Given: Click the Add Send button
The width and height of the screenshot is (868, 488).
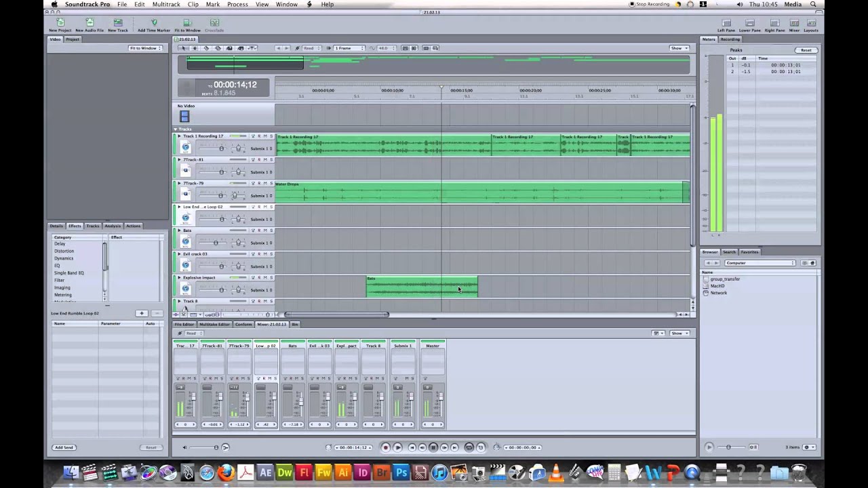Looking at the screenshot, I should [64, 447].
